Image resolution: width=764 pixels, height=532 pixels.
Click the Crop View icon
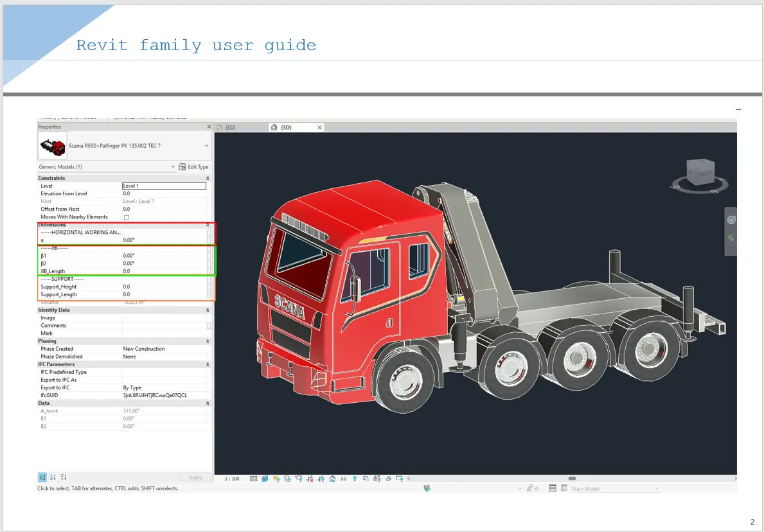(310, 479)
